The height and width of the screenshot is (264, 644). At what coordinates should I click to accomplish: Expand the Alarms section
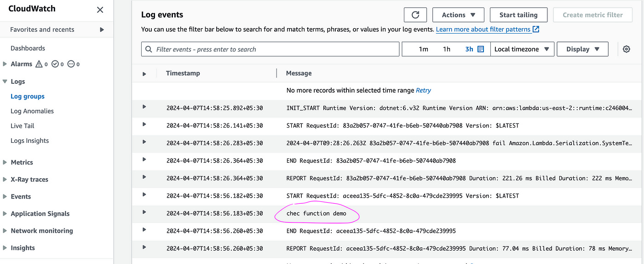(5, 64)
